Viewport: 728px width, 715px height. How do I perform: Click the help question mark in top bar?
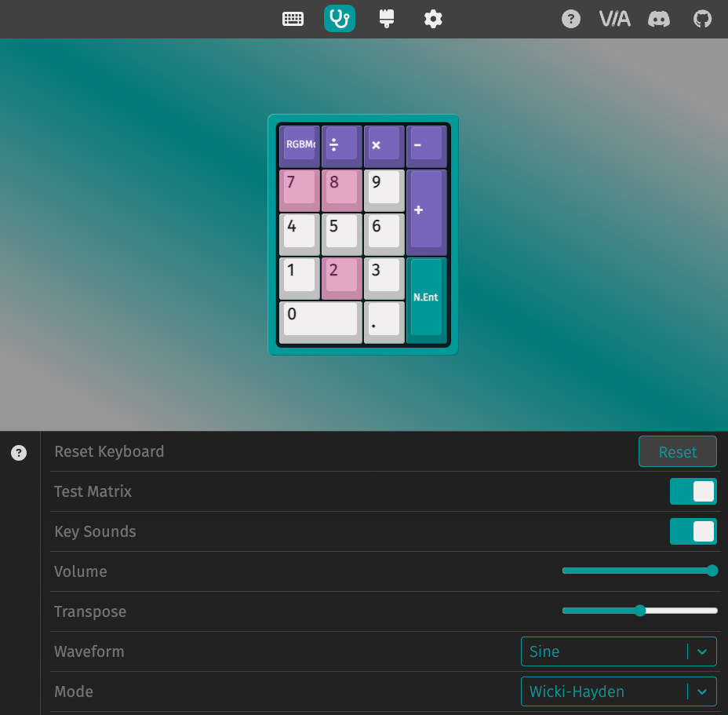(571, 19)
